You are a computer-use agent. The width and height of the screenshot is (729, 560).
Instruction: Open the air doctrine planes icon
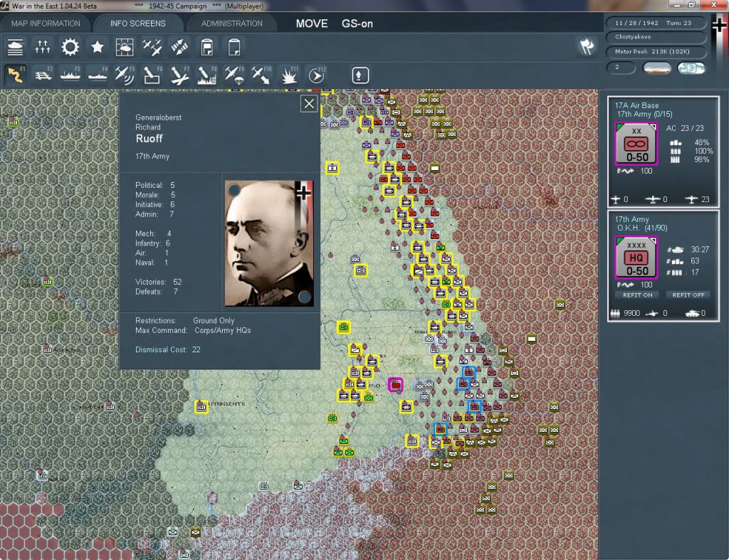(152, 47)
